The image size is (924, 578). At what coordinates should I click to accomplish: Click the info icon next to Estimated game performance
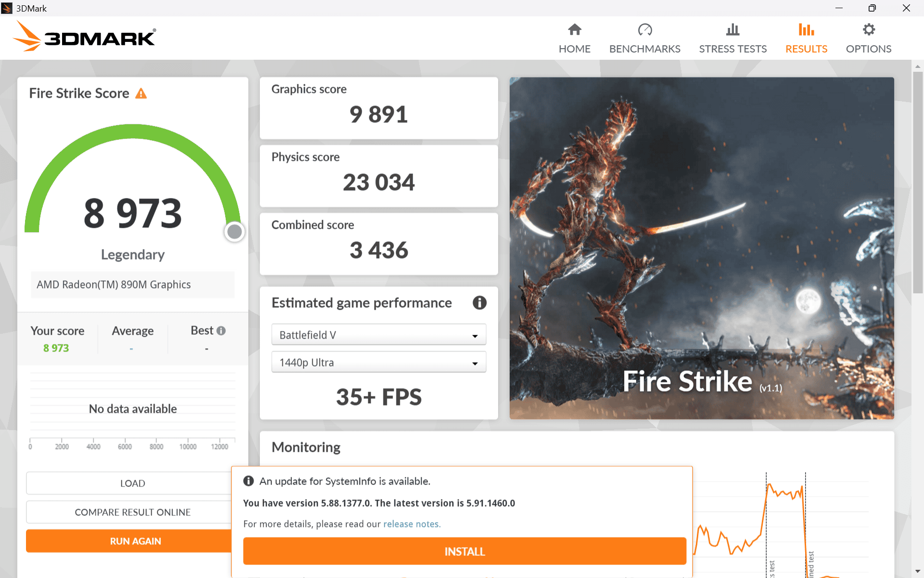[479, 302]
